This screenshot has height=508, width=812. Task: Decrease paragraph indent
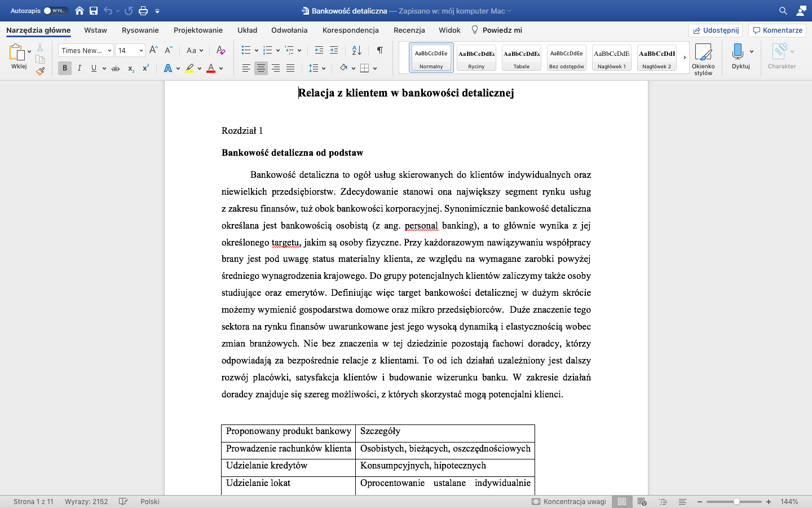(319, 50)
